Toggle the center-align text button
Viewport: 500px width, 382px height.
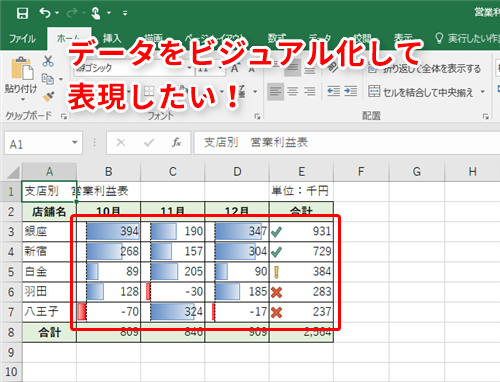click(293, 91)
